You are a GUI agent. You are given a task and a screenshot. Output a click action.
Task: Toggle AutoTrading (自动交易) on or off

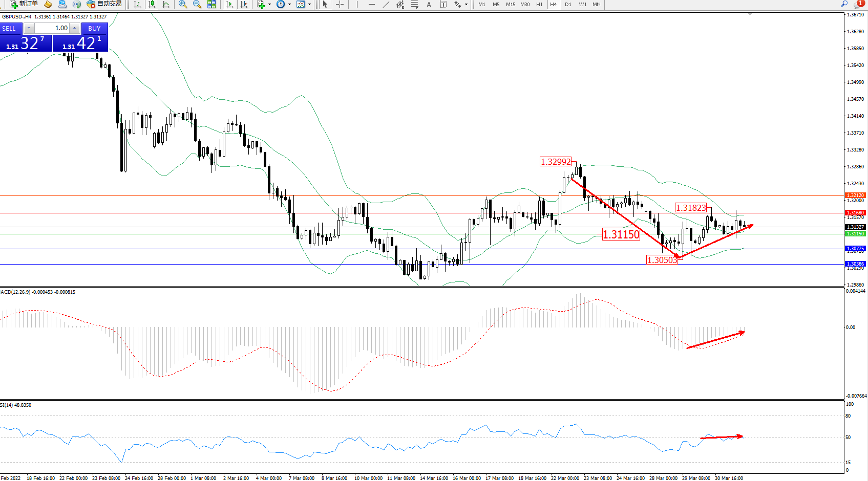pos(104,4)
